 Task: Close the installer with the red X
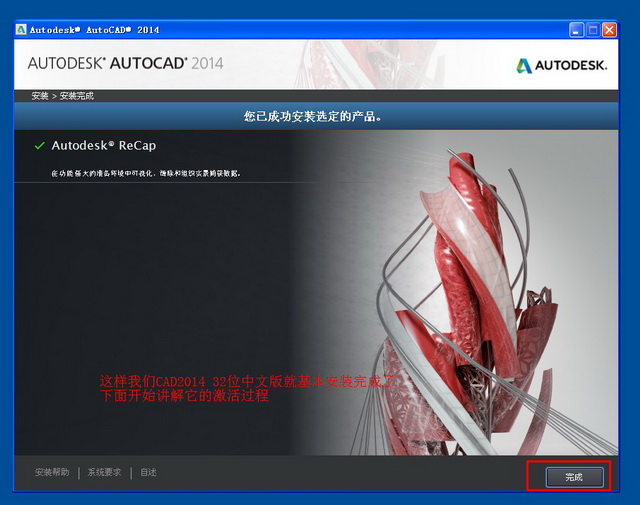[609, 30]
